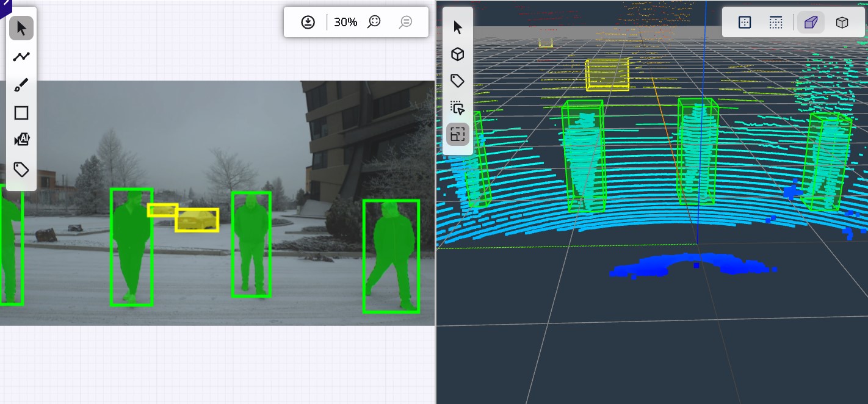The image size is (868, 404).
Task: Toggle the point-in-box display option
Action: [x=744, y=22]
